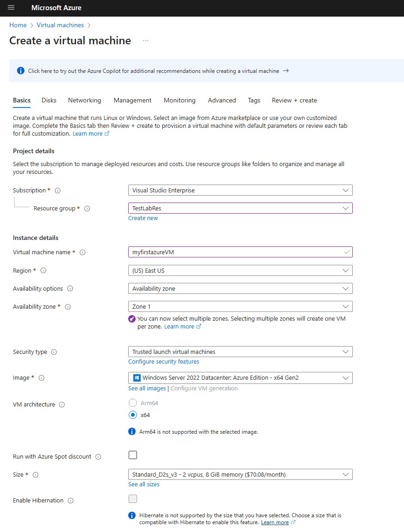Click the Windows logo in Image field

point(137,378)
